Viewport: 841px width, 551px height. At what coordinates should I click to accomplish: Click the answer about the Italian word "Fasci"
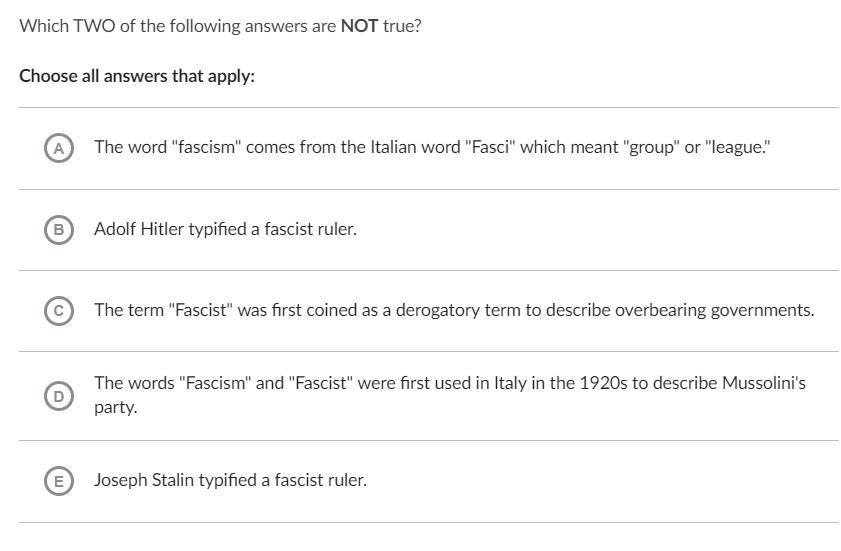pyautogui.click(x=432, y=147)
